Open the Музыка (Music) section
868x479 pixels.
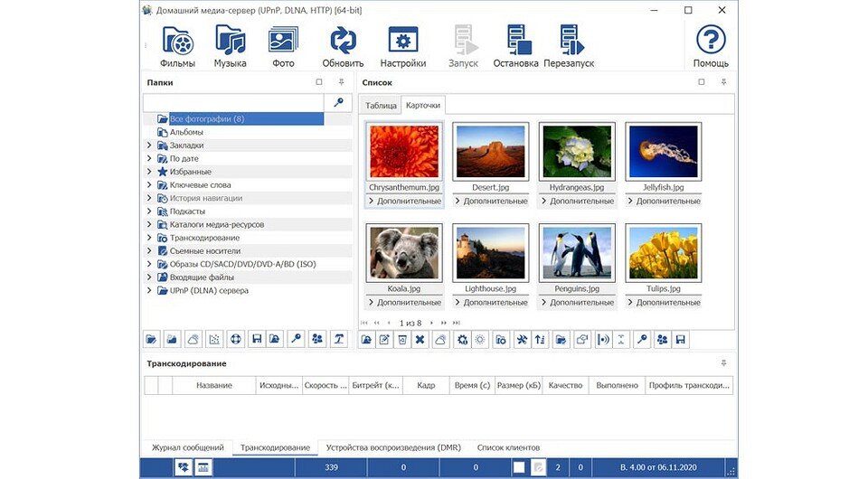coord(231,46)
